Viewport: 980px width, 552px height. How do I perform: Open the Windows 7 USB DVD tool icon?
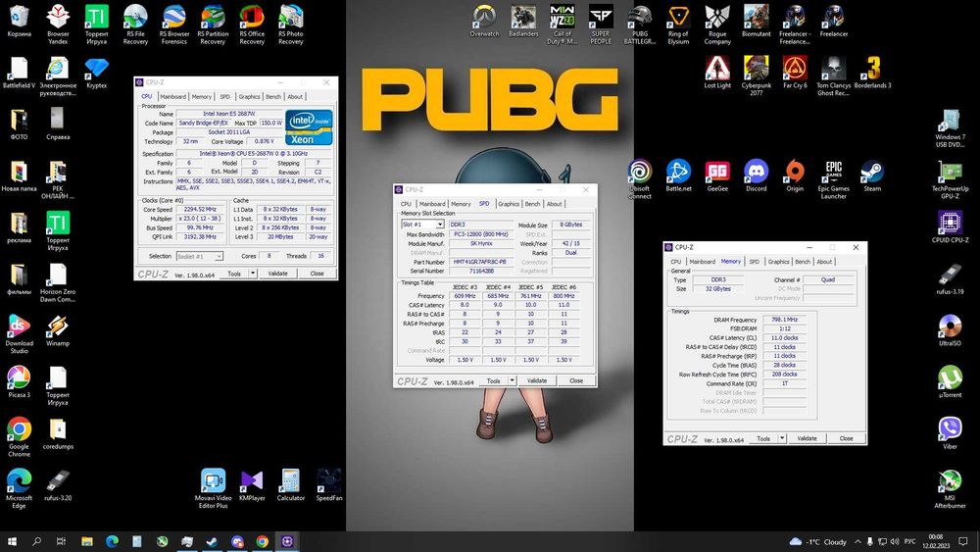click(x=950, y=127)
